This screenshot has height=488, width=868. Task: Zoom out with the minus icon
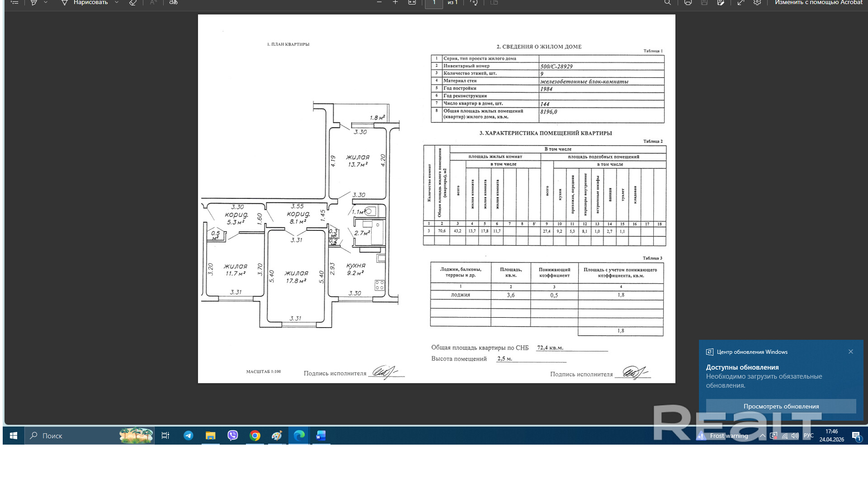coord(379,3)
